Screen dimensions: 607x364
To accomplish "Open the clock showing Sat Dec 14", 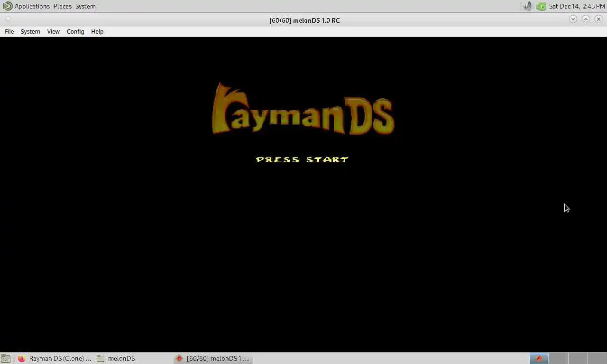I will (577, 6).
